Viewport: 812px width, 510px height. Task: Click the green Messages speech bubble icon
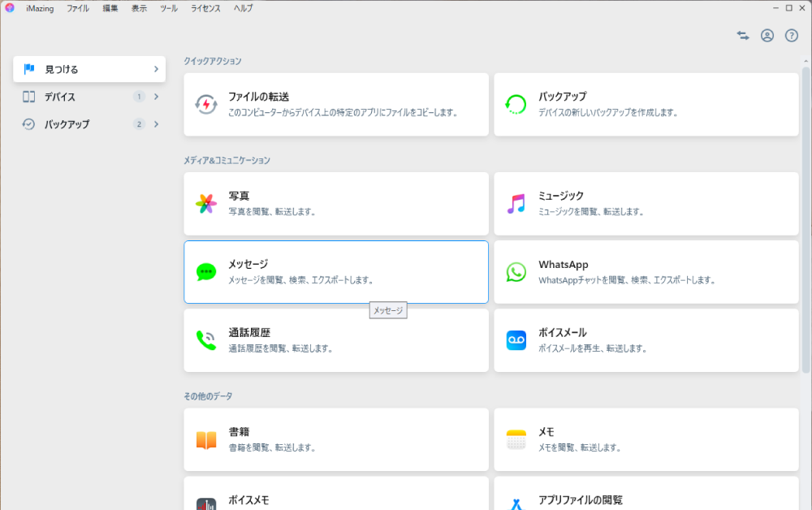point(206,272)
